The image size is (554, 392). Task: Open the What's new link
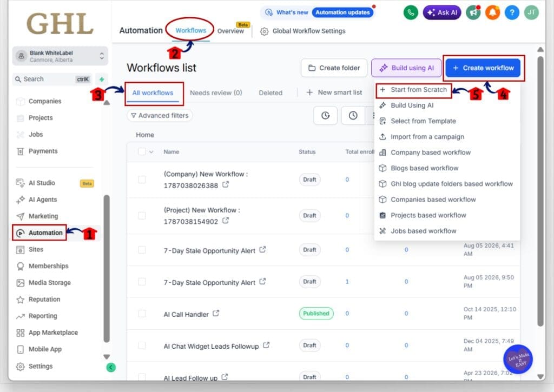pyautogui.click(x=287, y=12)
